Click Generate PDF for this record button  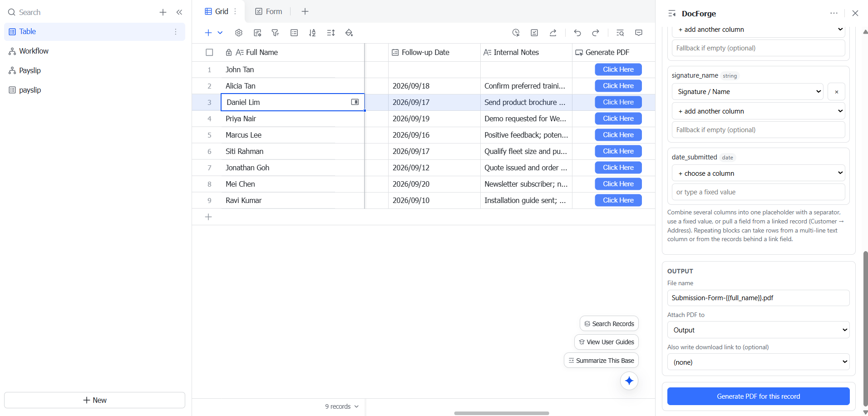(758, 396)
